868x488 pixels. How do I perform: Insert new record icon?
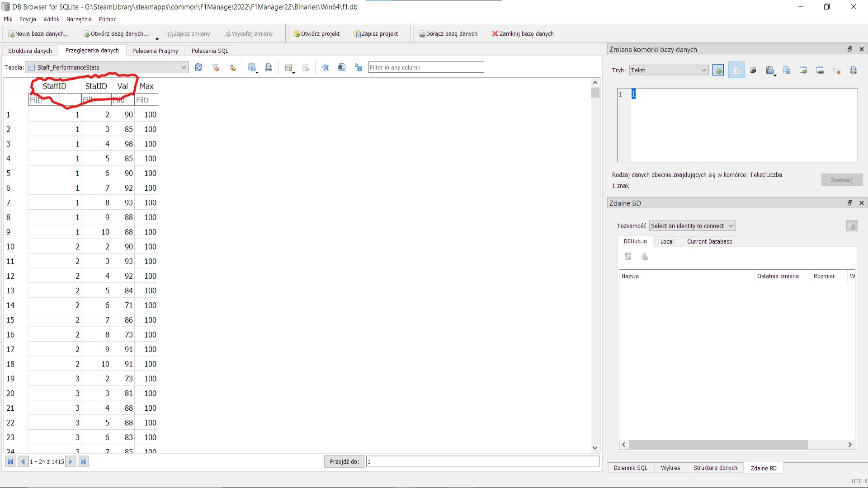(289, 67)
